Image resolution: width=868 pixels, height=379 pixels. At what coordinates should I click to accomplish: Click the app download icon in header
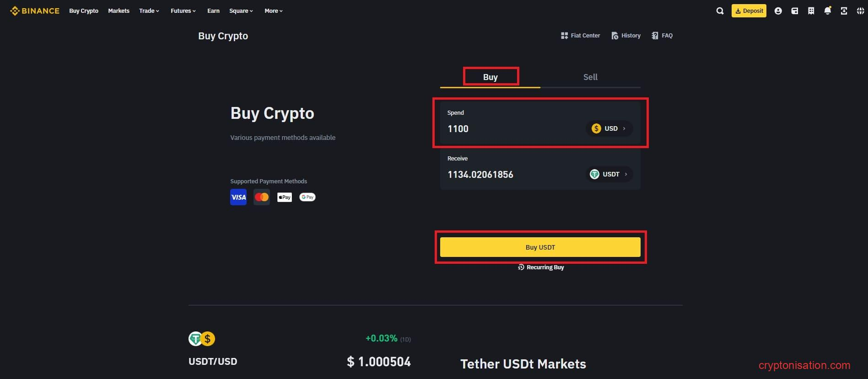pos(844,11)
